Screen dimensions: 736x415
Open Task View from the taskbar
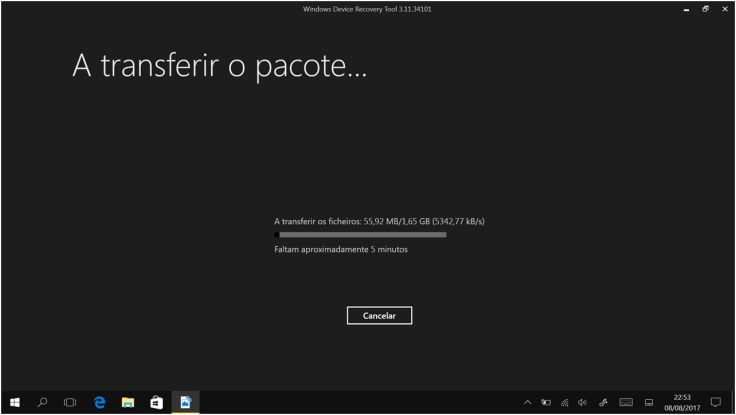70,403
